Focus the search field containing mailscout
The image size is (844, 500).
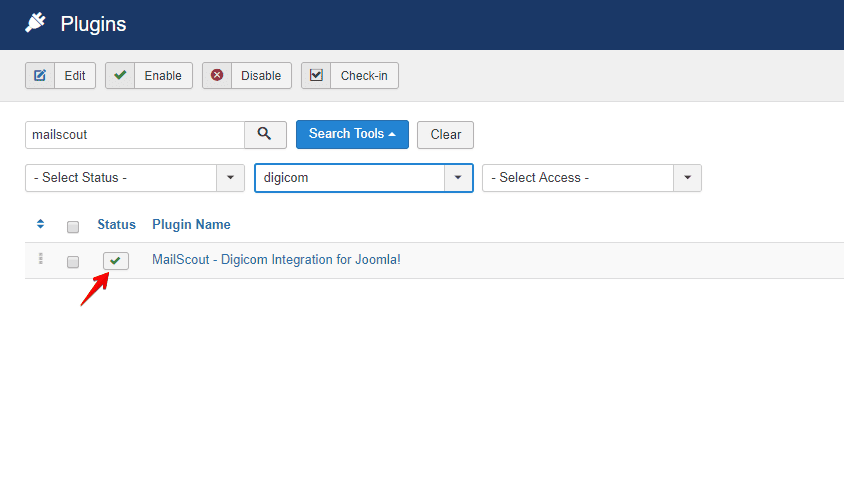tap(134, 134)
